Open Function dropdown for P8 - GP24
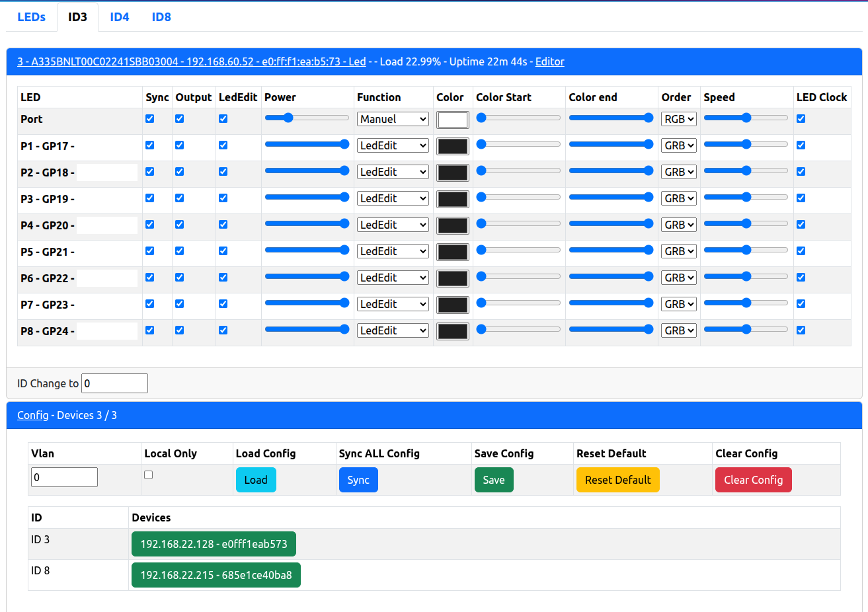 [393, 330]
